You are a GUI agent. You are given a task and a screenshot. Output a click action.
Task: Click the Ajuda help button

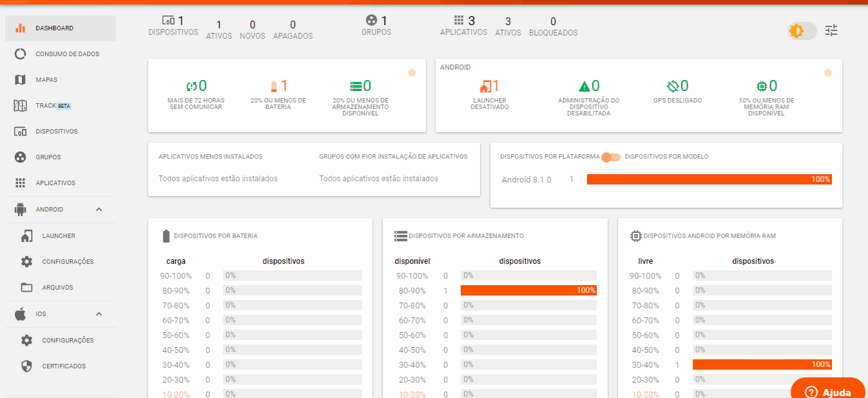tap(828, 390)
